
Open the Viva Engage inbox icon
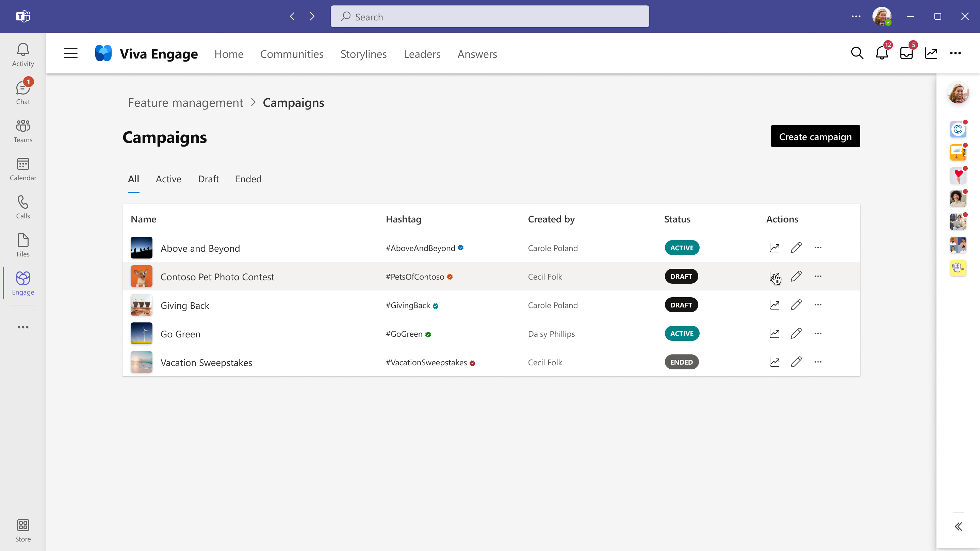click(x=906, y=53)
